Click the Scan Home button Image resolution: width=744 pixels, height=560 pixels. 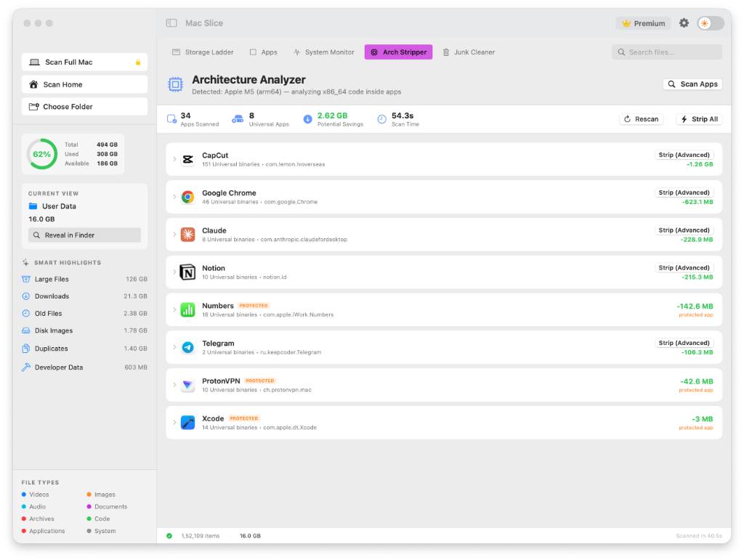[84, 84]
